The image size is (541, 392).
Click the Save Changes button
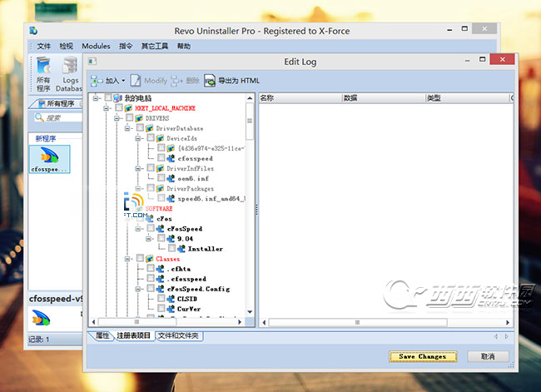click(x=422, y=356)
